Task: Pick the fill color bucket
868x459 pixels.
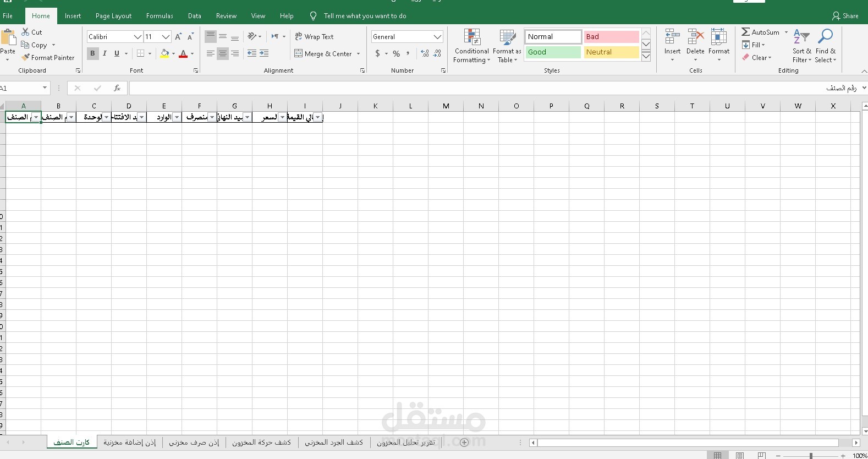Action: point(164,53)
